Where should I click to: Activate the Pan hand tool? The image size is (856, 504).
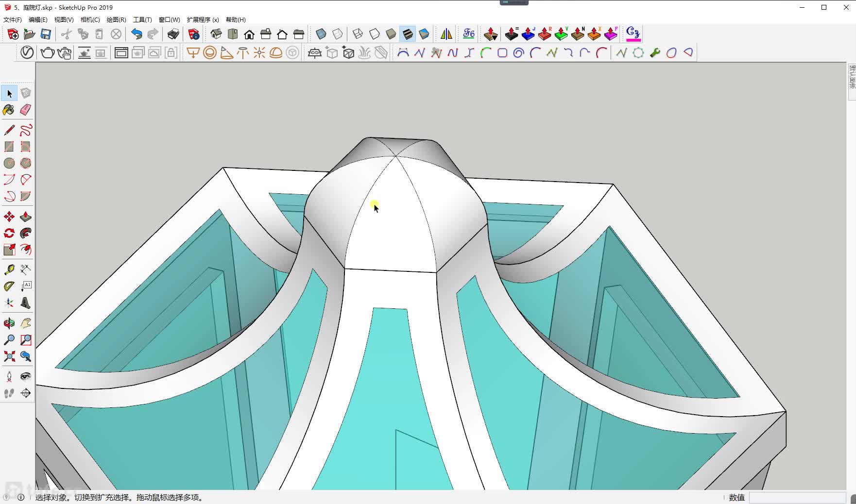(x=26, y=323)
